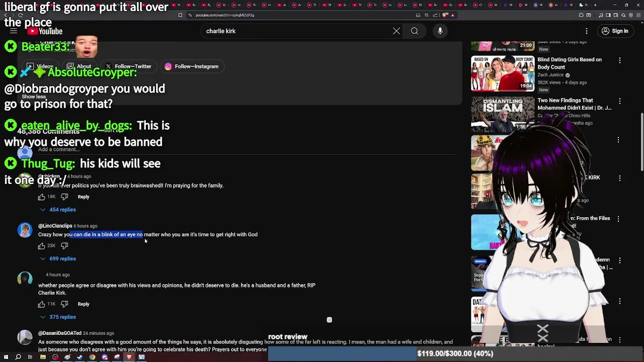Open Dismantling Islam video thumbnail

pyautogui.click(x=503, y=114)
